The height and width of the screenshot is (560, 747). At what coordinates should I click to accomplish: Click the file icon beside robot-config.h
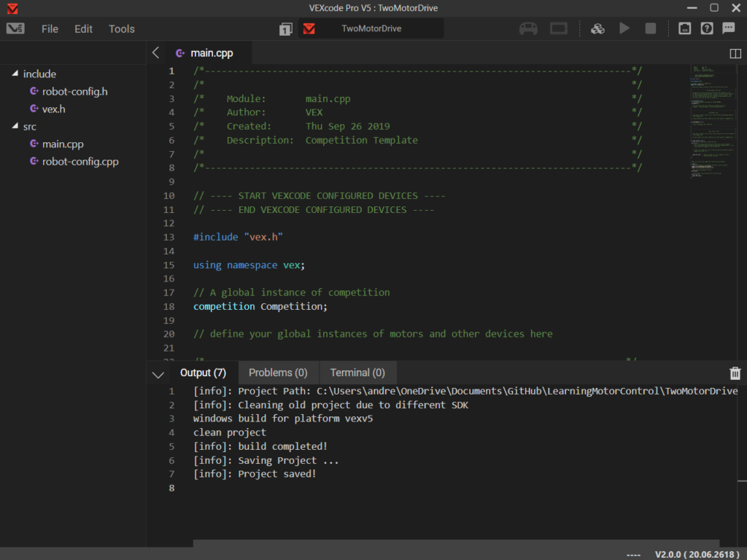[x=34, y=91]
